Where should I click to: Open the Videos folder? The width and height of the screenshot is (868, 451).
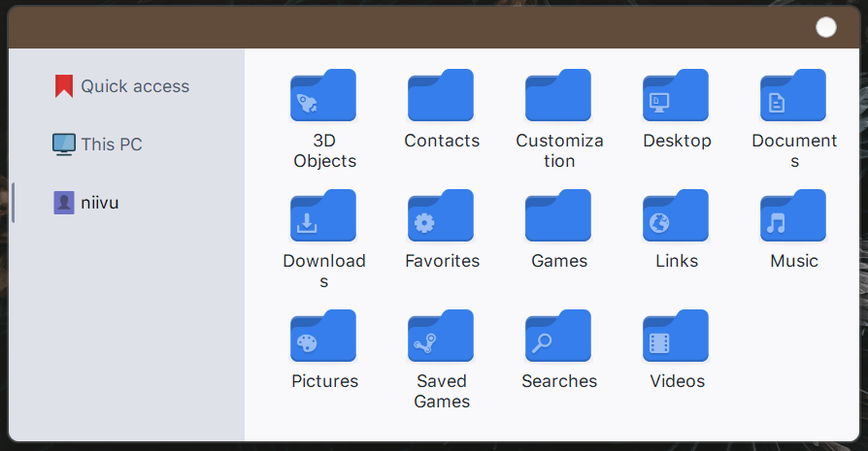click(x=677, y=338)
